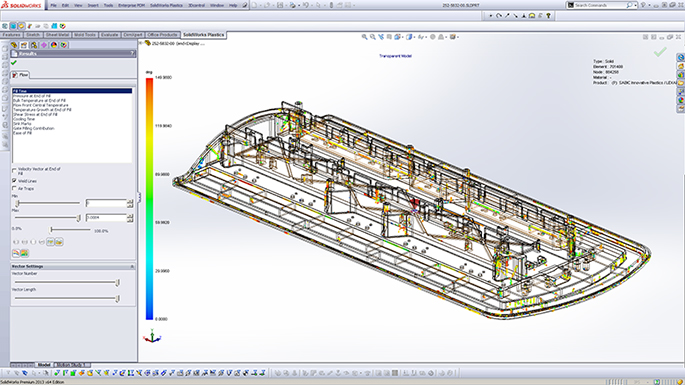Open the Mold Tools tab
685x385 pixels.
pyautogui.click(x=85, y=35)
